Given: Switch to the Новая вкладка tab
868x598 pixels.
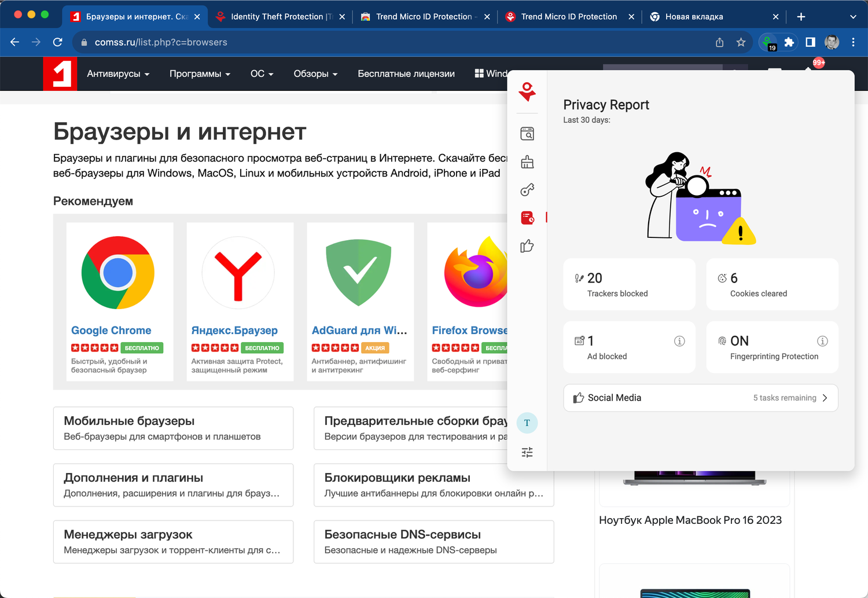Looking at the screenshot, I should pos(714,17).
